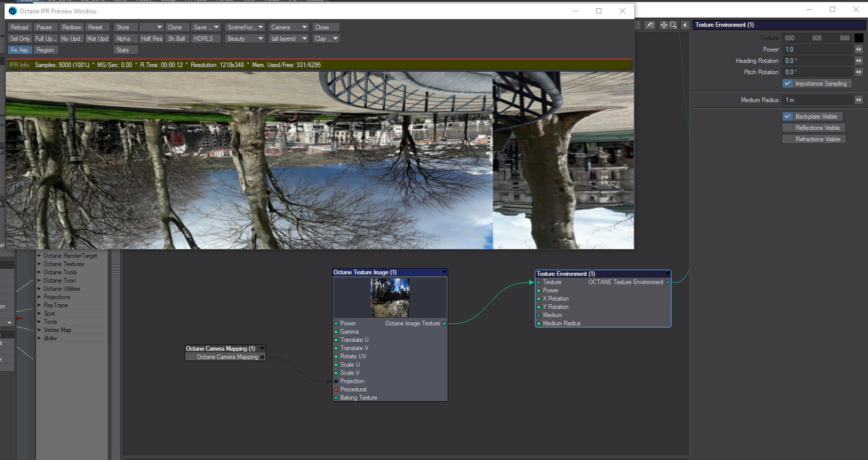Click the left arrow collapse panel icon
This screenshot has height=460, width=868.
click(685, 25)
